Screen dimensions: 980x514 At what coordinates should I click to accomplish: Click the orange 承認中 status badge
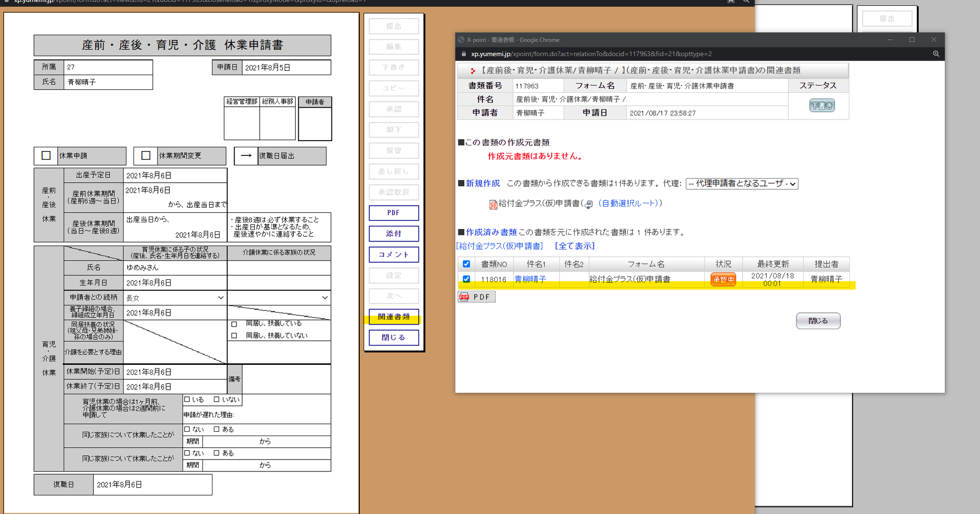coord(723,279)
